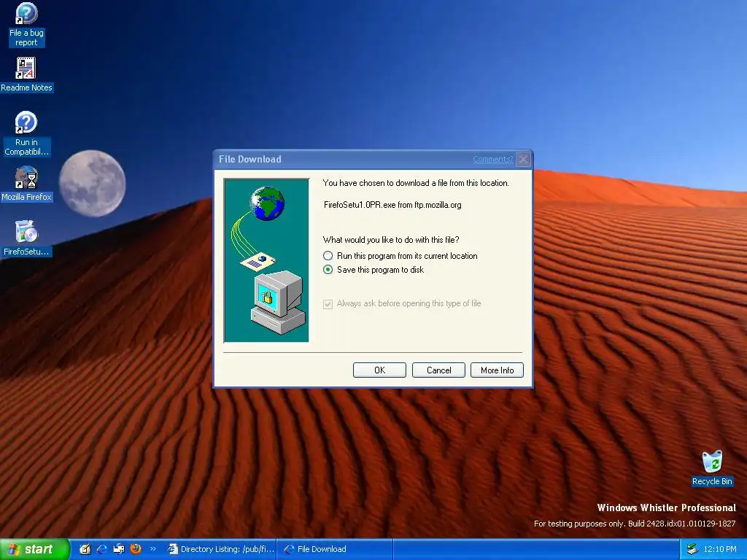Confirm the download with OK
747x560 pixels.
tap(379, 370)
